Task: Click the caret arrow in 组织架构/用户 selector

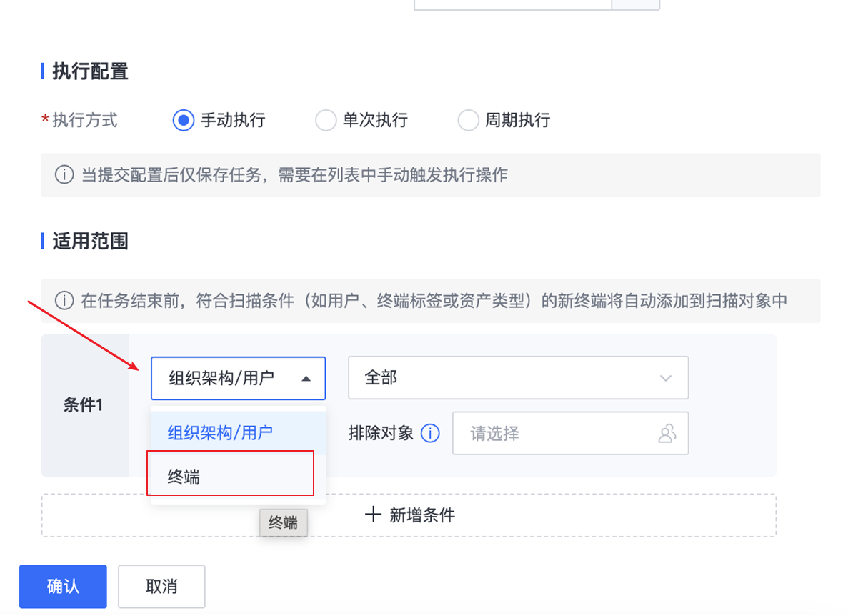Action: [306, 378]
